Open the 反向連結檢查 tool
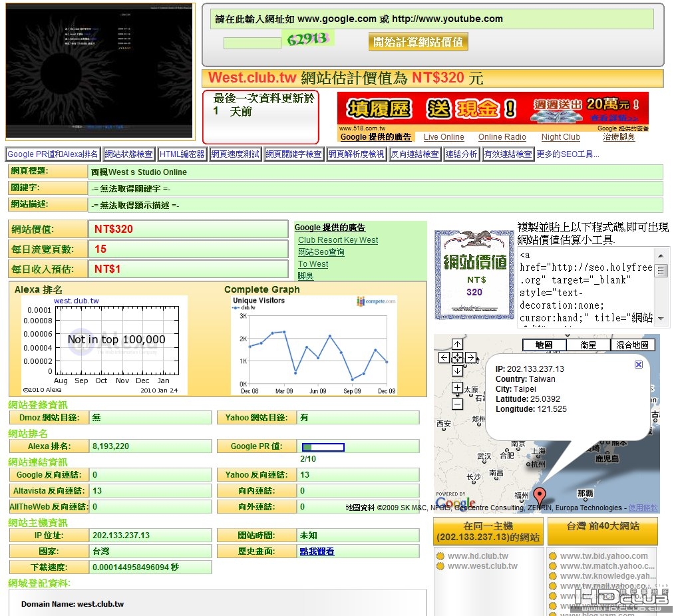 (415, 154)
